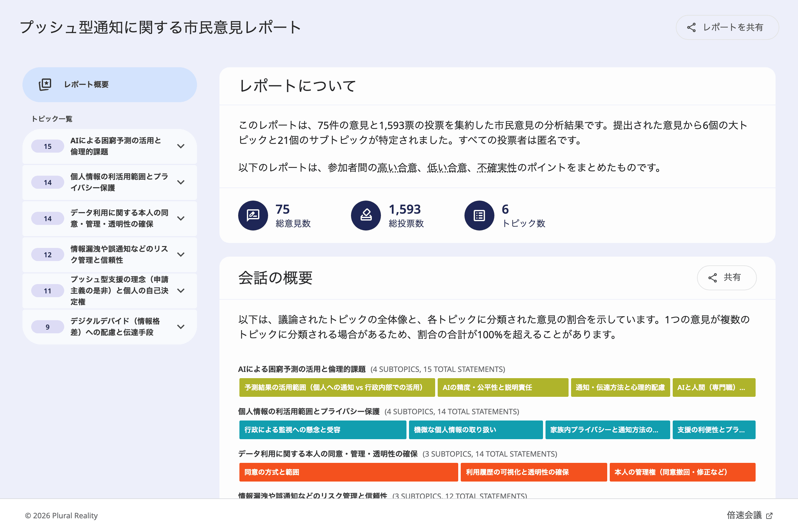Click the 通知・伝達方法と心理的配慮 subtopic bar
798x532 pixels.
coord(620,387)
